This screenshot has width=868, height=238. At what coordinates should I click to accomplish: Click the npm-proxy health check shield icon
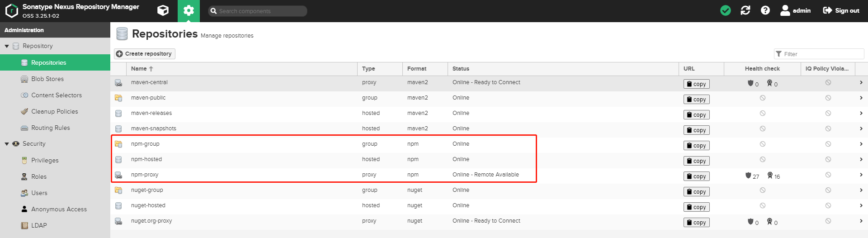[x=748, y=176]
